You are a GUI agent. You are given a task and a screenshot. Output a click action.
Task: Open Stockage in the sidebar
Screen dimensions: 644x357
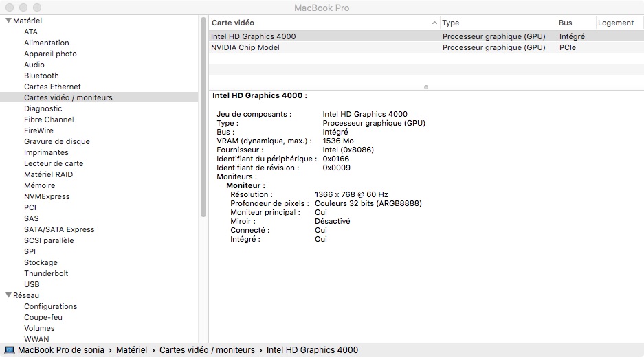(41, 262)
